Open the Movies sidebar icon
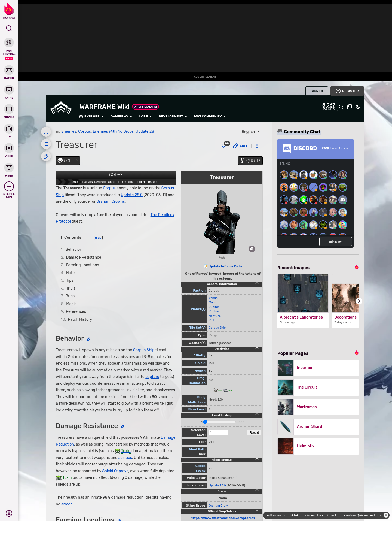The width and height of the screenshot is (392, 545). [x=9, y=109]
